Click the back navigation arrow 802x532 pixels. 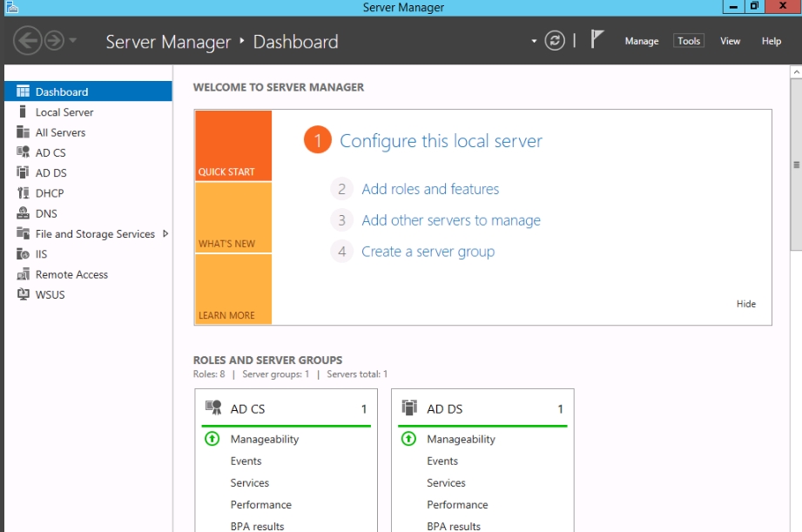point(27,40)
